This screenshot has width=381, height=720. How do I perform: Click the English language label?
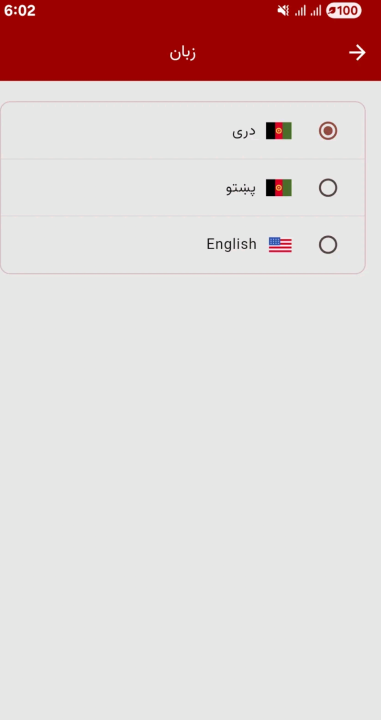(x=231, y=244)
